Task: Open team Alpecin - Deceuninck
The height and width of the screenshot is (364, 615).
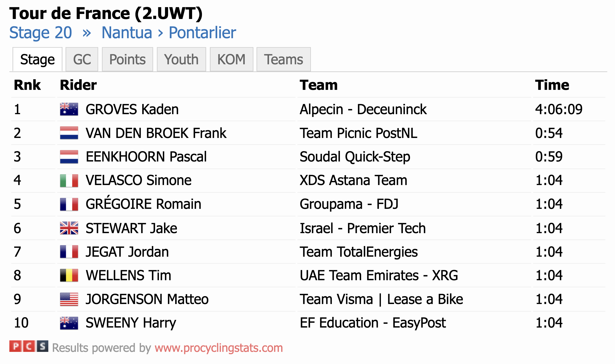Action: (363, 109)
